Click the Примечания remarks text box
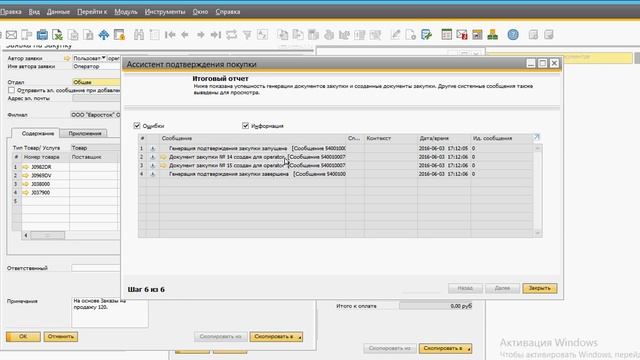The image size is (640, 360). pyautogui.click(x=110, y=312)
